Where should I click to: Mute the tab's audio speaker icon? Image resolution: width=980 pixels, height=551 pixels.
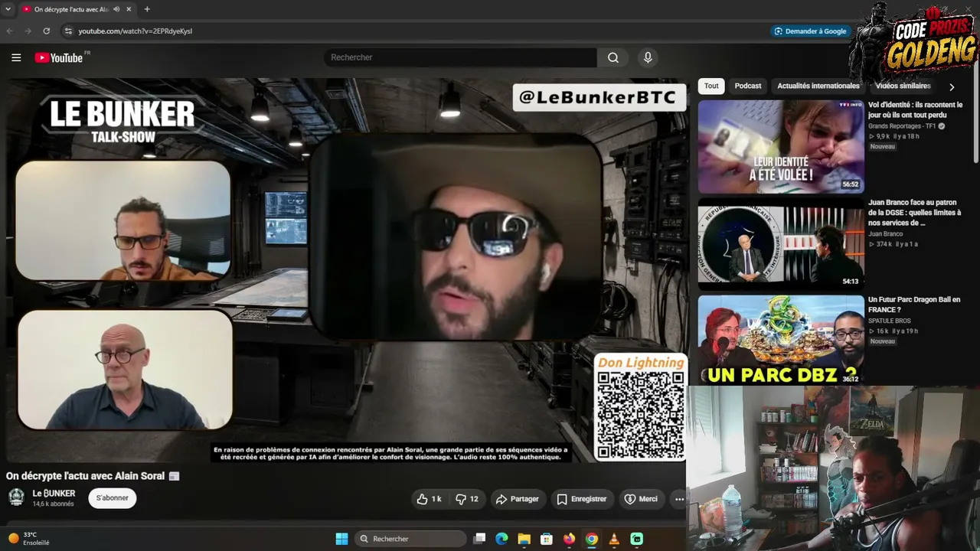pyautogui.click(x=116, y=9)
